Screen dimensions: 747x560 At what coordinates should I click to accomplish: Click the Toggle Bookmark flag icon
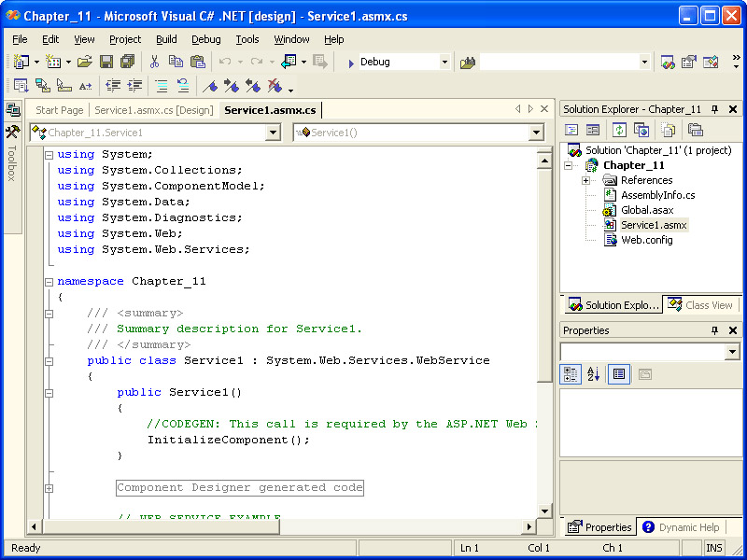[x=211, y=86]
